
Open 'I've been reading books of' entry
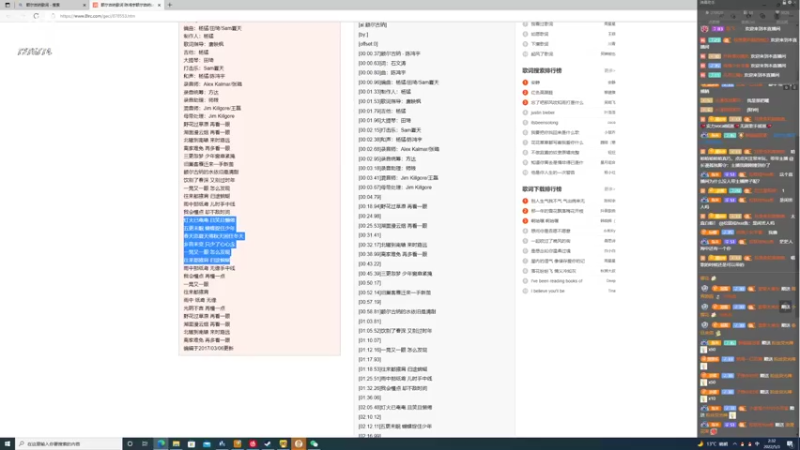556,281
